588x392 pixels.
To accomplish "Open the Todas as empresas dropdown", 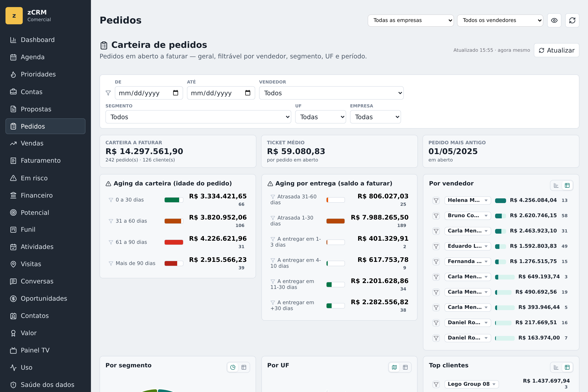I will click(x=410, y=20).
